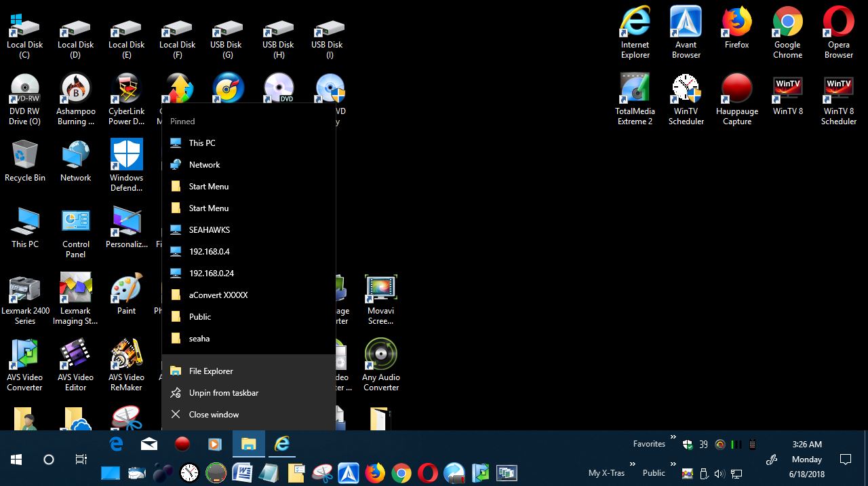Open Task View on the taskbar
The image size is (868, 486).
click(81, 460)
